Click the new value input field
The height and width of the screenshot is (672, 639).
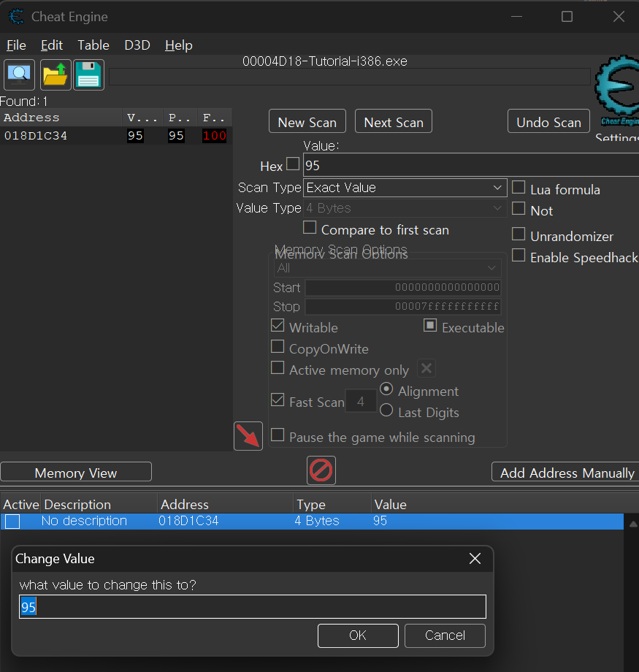pyautogui.click(x=252, y=607)
